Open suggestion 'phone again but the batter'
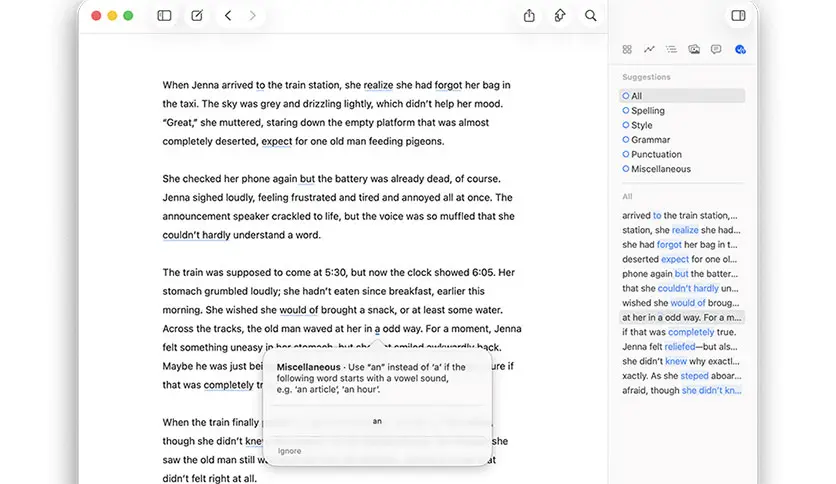The width and height of the screenshot is (836, 484). [680, 273]
